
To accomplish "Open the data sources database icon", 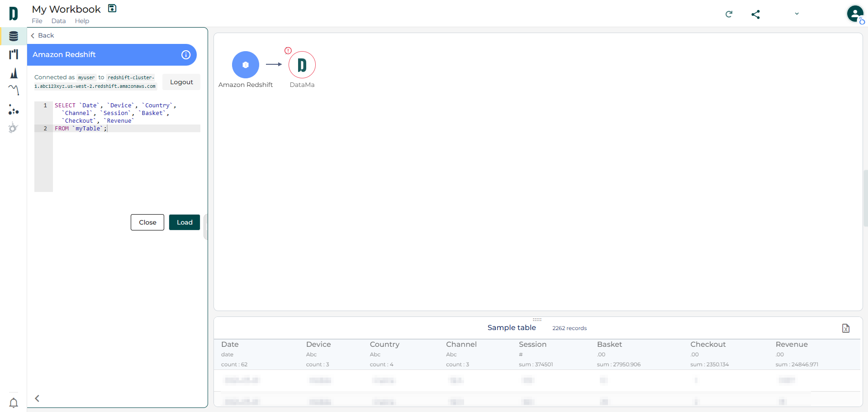I will pyautogui.click(x=14, y=36).
